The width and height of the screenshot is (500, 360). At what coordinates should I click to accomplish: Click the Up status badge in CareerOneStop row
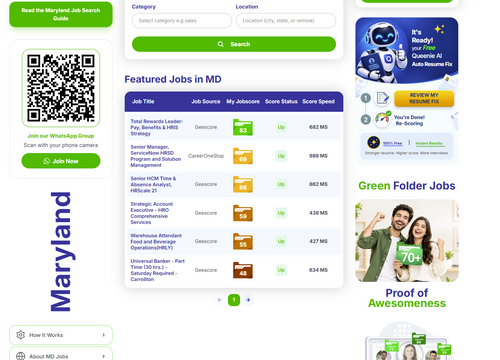coord(281,156)
